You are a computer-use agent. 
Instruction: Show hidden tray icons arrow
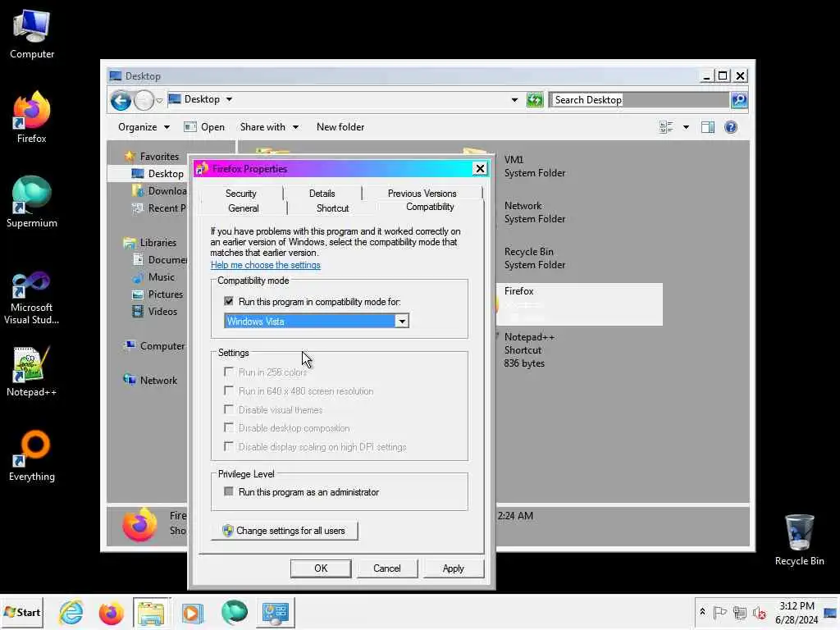[x=702, y=612]
